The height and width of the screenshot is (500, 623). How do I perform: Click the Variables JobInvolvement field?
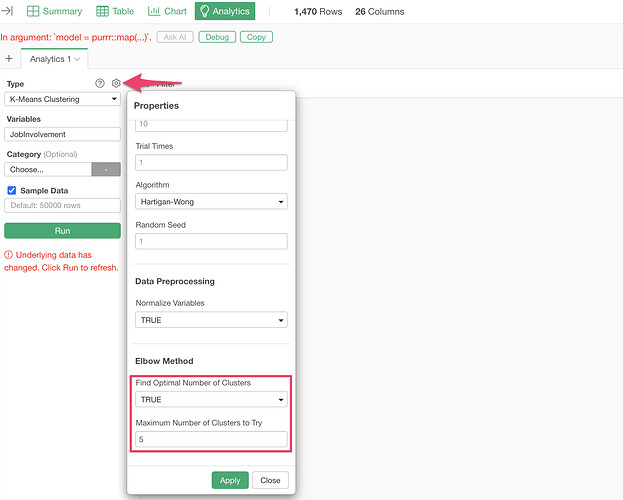[x=63, y=133]
